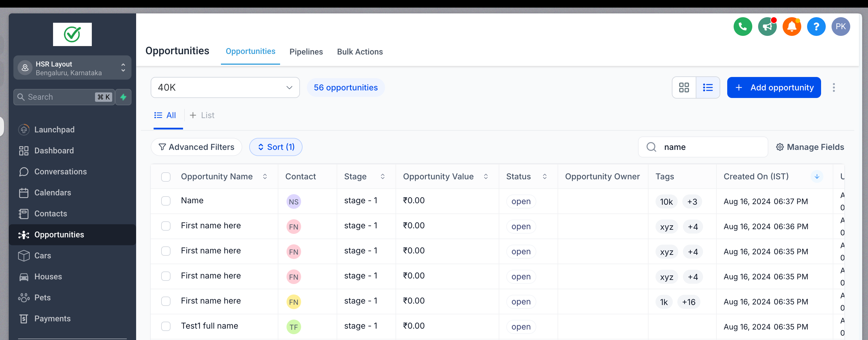868x340 pixels.
Task: Switch to board grid view icon
Action: coord(684,87)
